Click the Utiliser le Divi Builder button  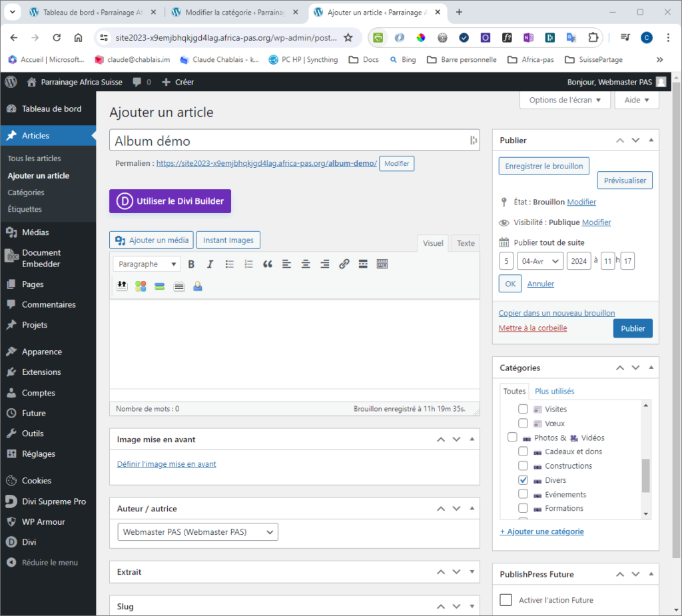(170, 201)
